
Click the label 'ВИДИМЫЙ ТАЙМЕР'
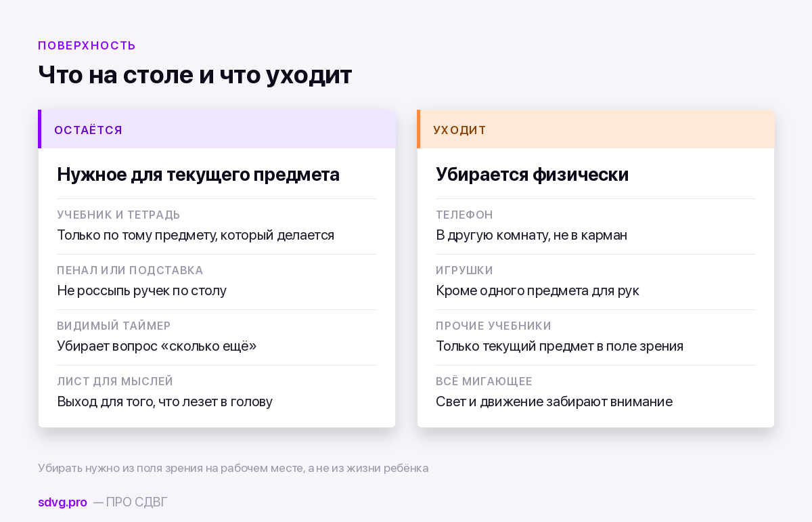coord(114,326)
